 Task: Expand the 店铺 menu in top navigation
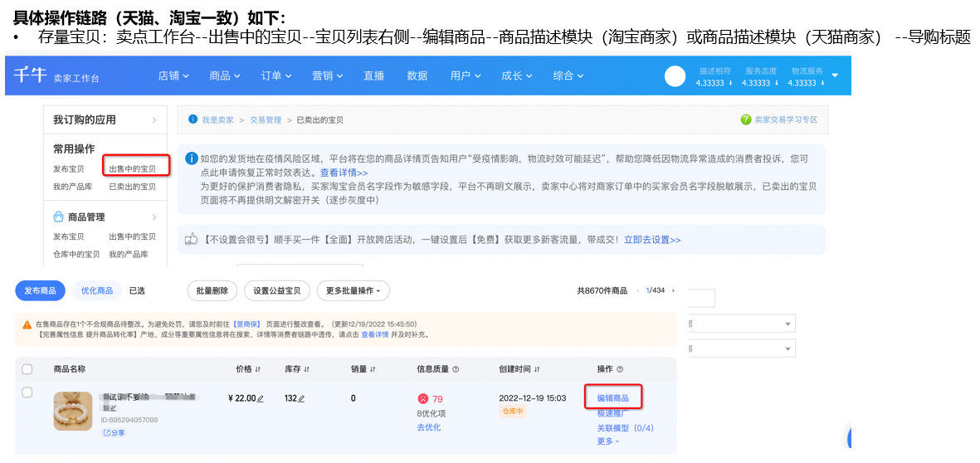pos(173,76)
